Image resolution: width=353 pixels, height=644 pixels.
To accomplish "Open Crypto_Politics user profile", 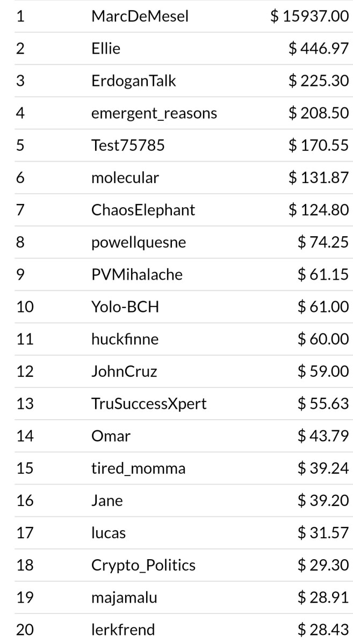I will tap(143, 565).
